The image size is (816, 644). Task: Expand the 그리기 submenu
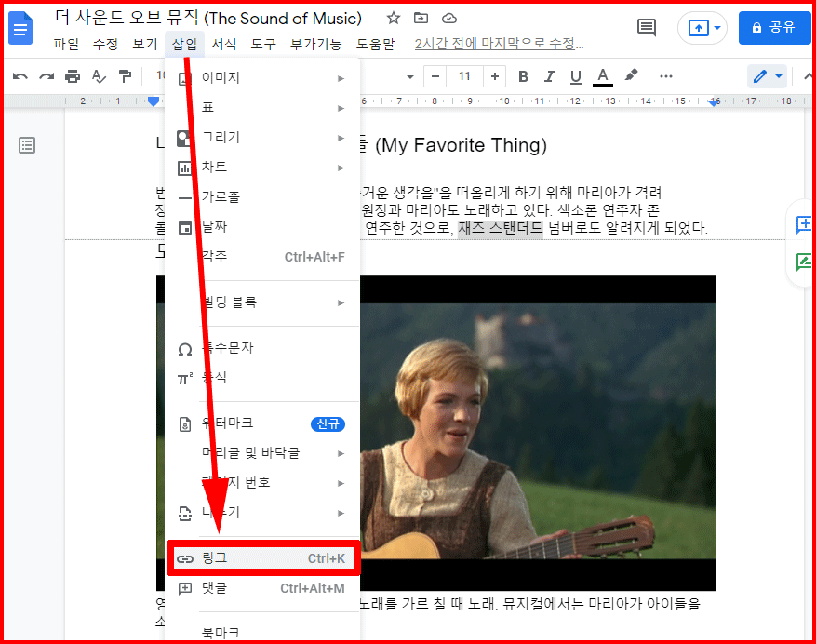pyautogui.click(x=262, y=138)
